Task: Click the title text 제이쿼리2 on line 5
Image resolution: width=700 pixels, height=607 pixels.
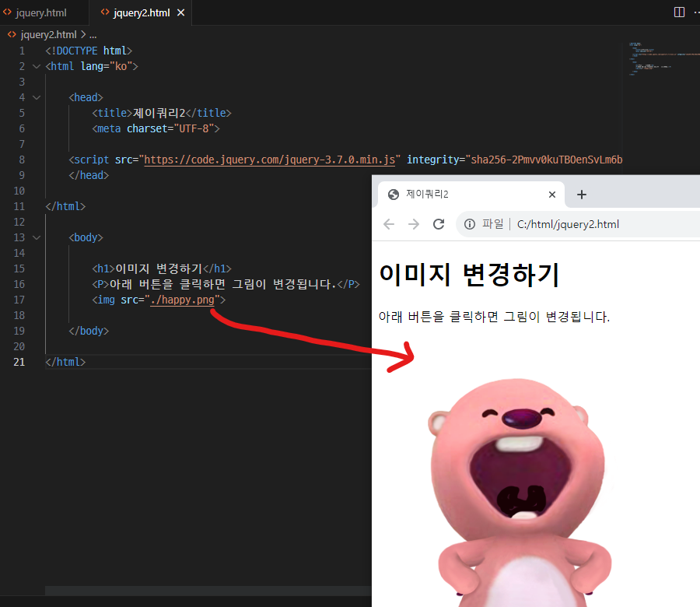Action: coord(159,113)
